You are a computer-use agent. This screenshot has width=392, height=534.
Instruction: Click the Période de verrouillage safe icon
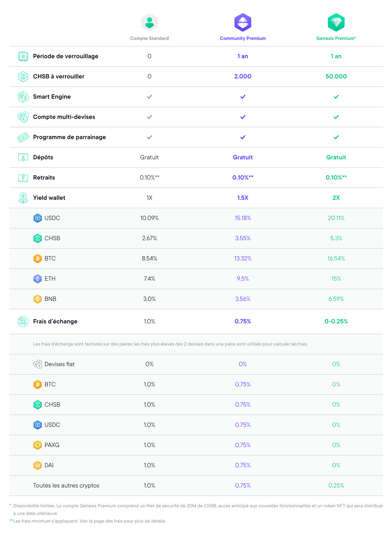click(23, 56)
